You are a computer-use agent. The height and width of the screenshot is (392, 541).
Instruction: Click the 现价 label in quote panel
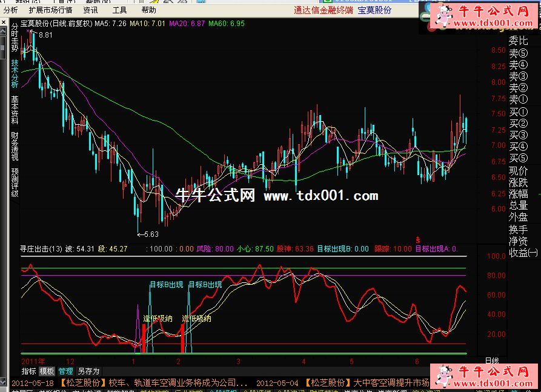[x=518, y=171]
